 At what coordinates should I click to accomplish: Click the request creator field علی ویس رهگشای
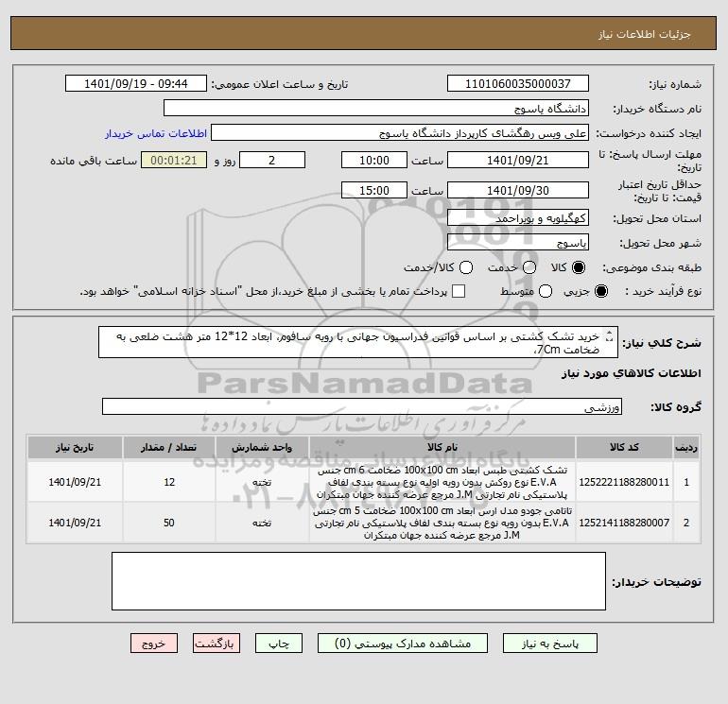400,133
